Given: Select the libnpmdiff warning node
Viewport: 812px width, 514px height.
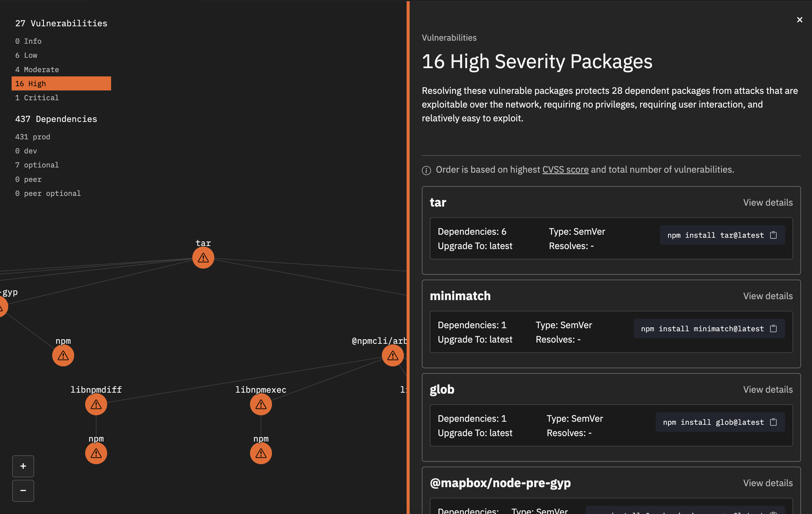Looking at the screenshot, I should tap(96, 404).
